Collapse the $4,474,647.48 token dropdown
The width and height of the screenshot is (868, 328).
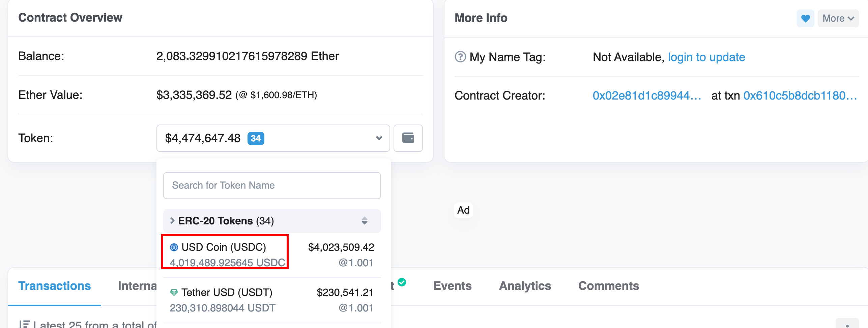click(x=379, y=138)
